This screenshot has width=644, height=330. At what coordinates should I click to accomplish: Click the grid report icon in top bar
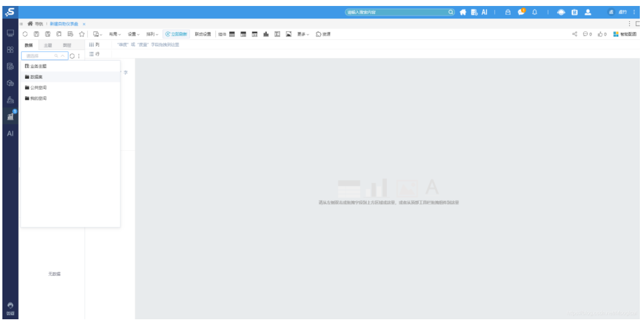pos(474,13)
